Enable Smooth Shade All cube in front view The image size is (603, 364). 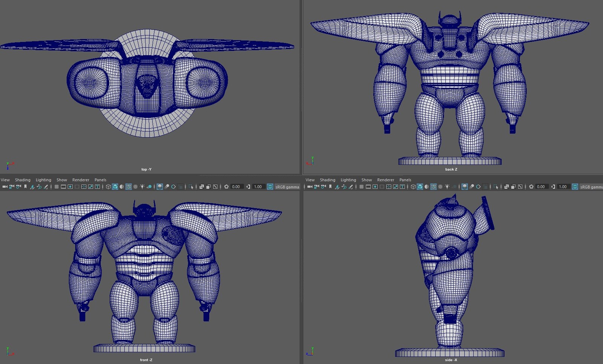(x=115, y=187)
